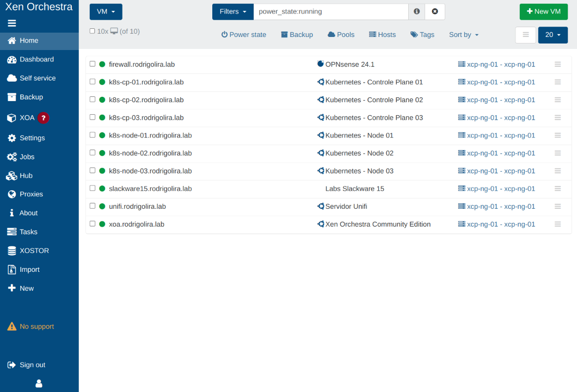Open the action menu for k8s-cp-01.rodrigolira.lab
Viewport: 577px width, 392px height.
557,82
